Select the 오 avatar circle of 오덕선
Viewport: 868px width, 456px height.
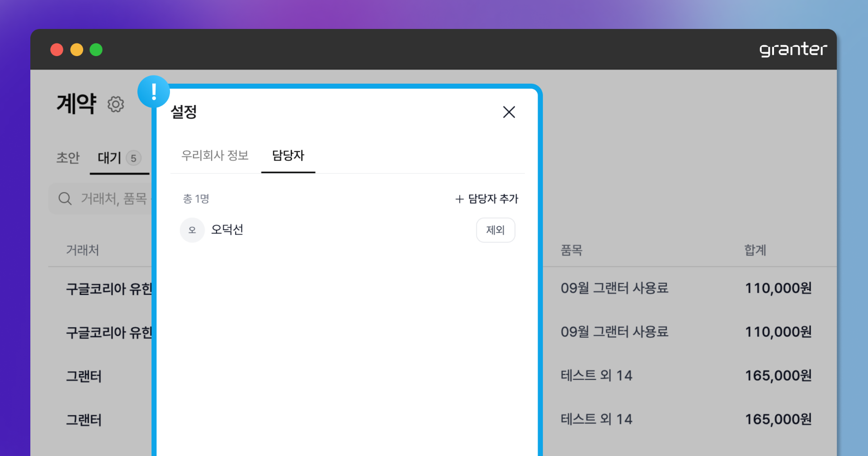tap(192, 230)
